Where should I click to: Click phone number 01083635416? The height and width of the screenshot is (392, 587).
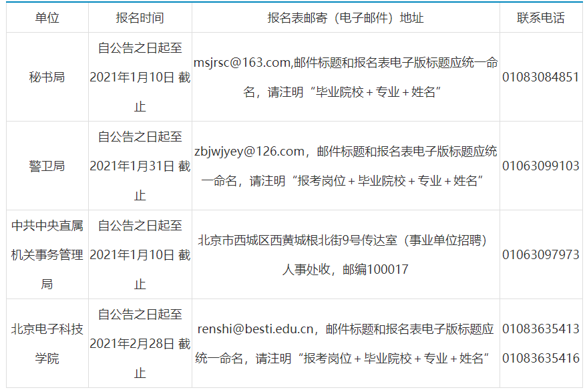click(541, 359)
